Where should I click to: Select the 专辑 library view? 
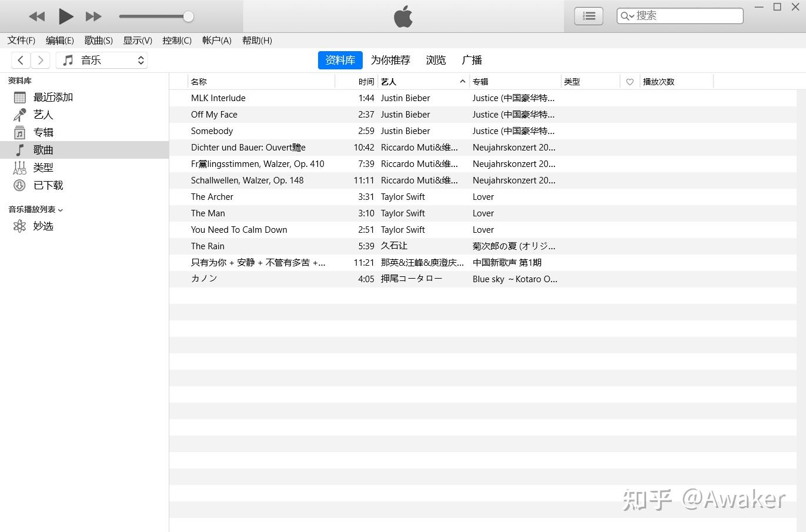click(x=43, y=132)
